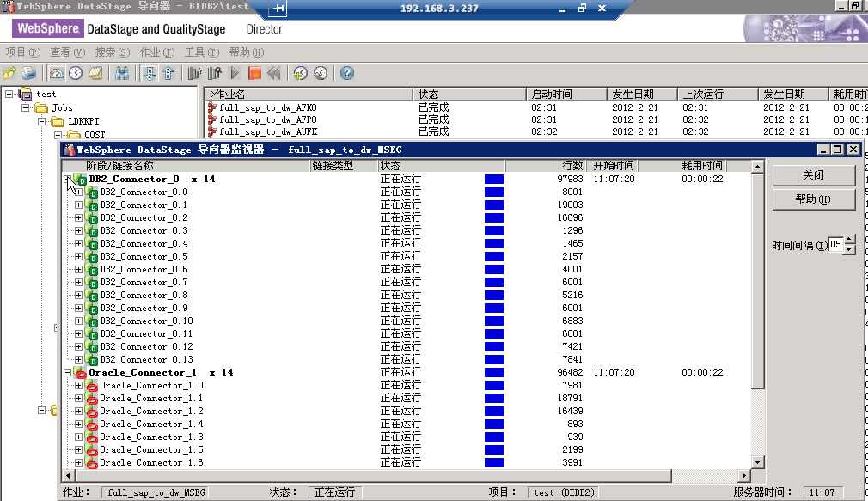
Task: Click the DB2_Connector_0.7 green icon
Action: [92, 283]
